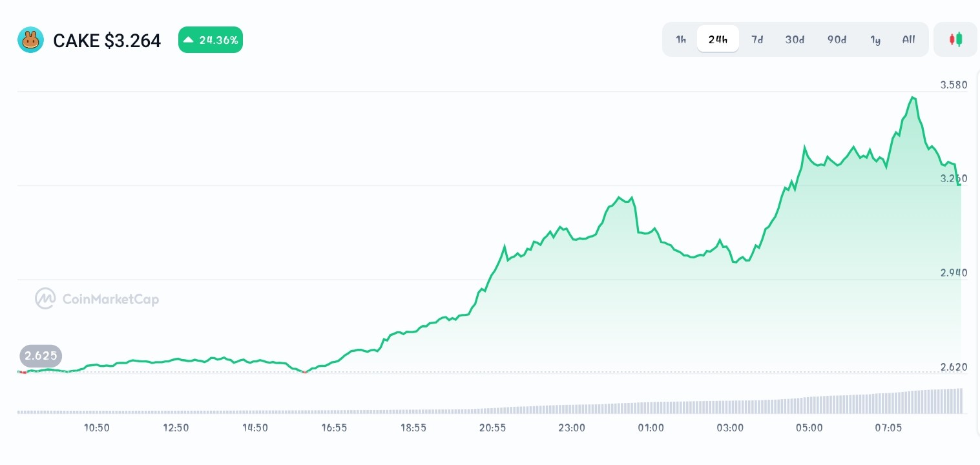Click the 2.625 opening price label
Image resolution: width=980 pixels, height=465 pixels.
[x=41, y=355]
